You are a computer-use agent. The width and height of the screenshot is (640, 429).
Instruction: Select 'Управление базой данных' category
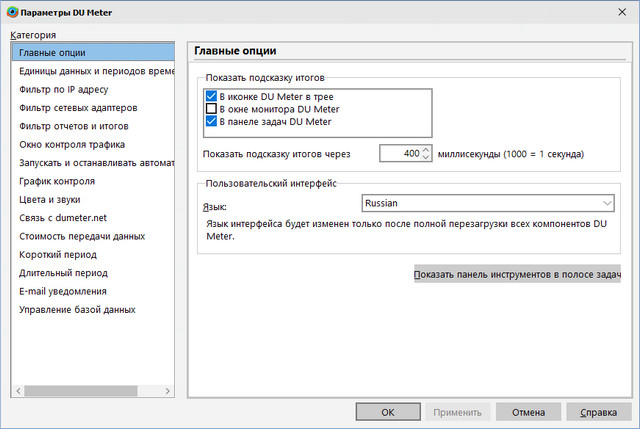pyautogui.click(x=77, y=309)
